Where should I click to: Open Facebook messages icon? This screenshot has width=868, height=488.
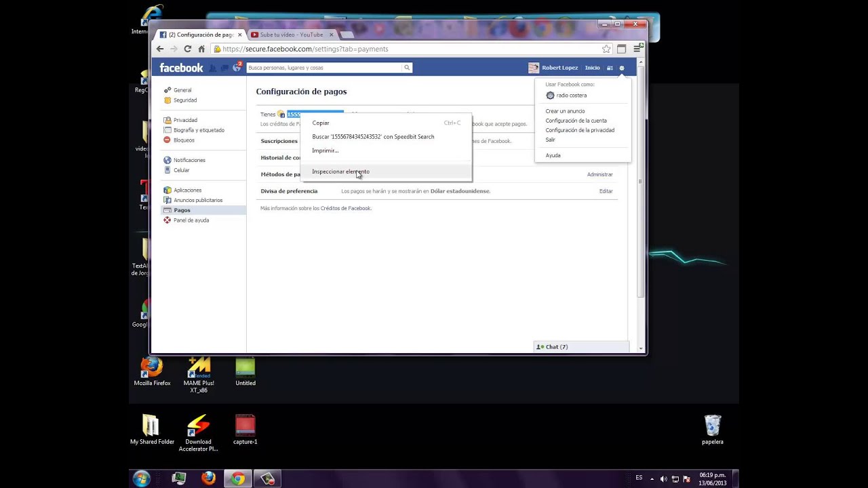(224, 68)
